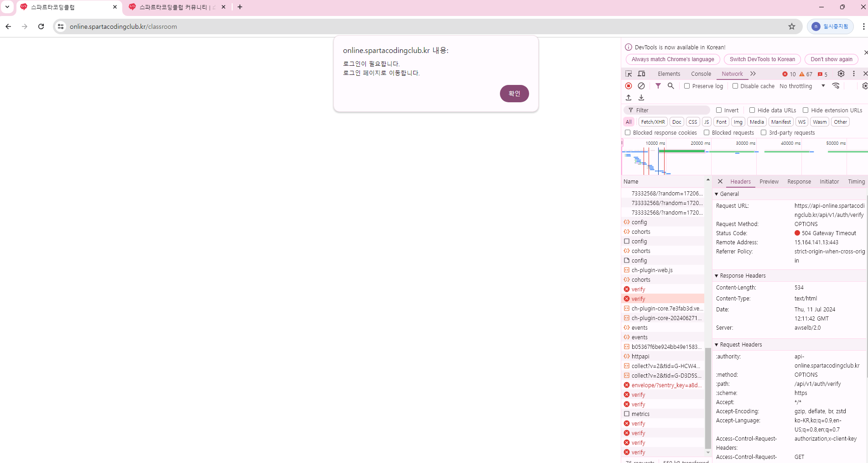Click the address bar URL
This screenshot has height=463, width=868.
click(x=123, y=26)
